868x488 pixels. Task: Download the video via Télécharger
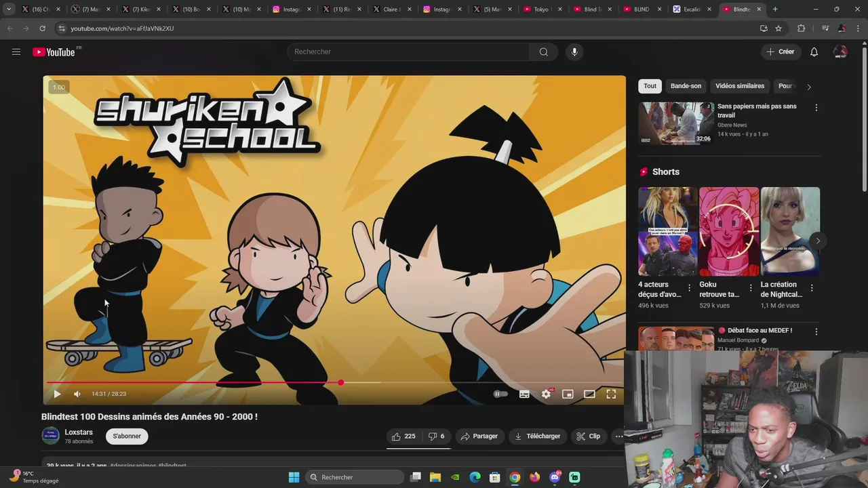(x=538, y=436)
